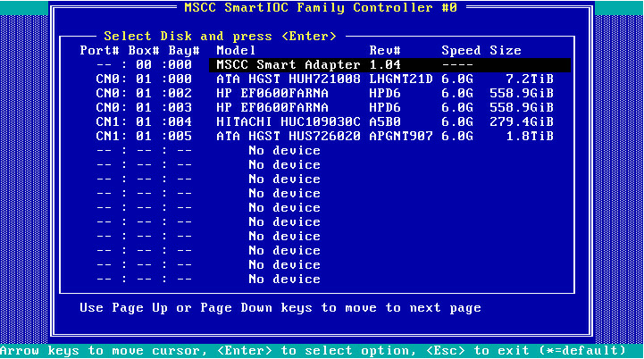
Task: Click the Arrow keys status bar hint
Action: pos(313,351)
